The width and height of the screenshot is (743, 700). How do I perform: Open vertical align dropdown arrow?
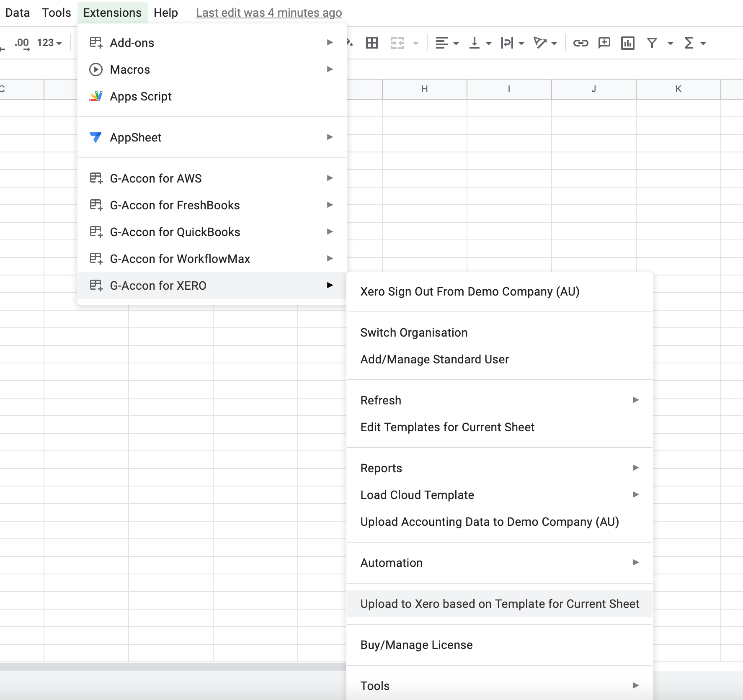488,43
